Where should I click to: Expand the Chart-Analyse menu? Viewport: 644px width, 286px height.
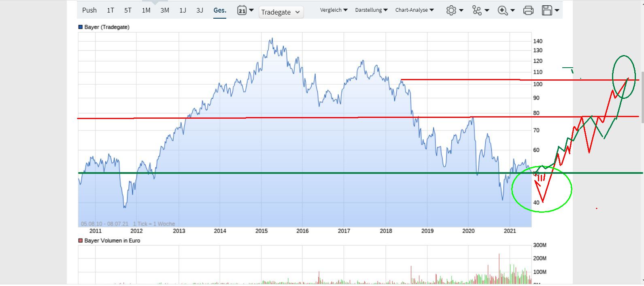414,10
